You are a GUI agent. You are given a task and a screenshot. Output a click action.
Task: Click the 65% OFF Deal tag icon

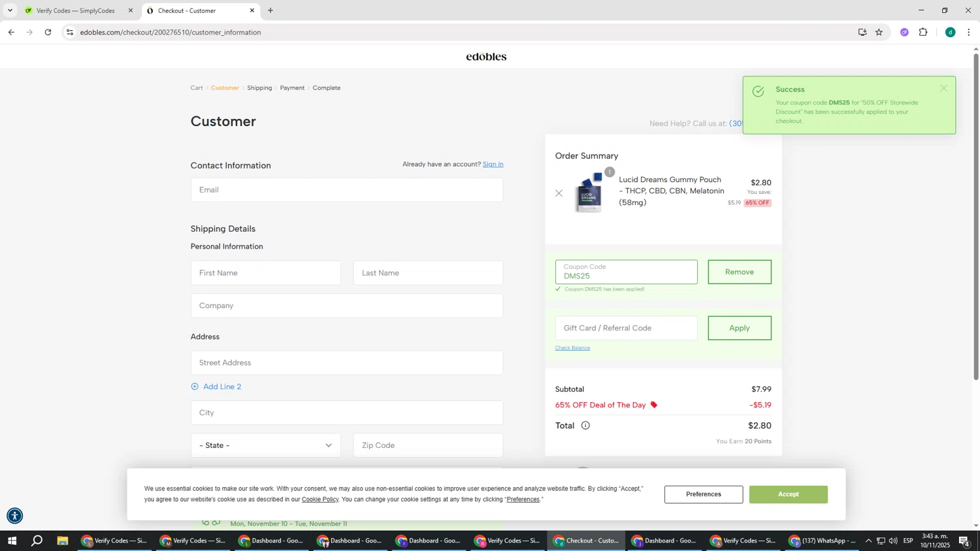pos(654,405)
